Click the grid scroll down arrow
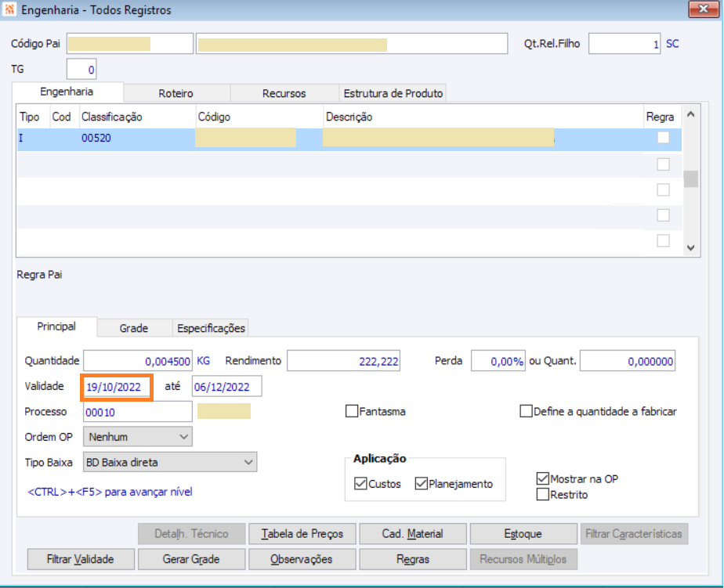724x588 pixels. (x=691, y=248)
